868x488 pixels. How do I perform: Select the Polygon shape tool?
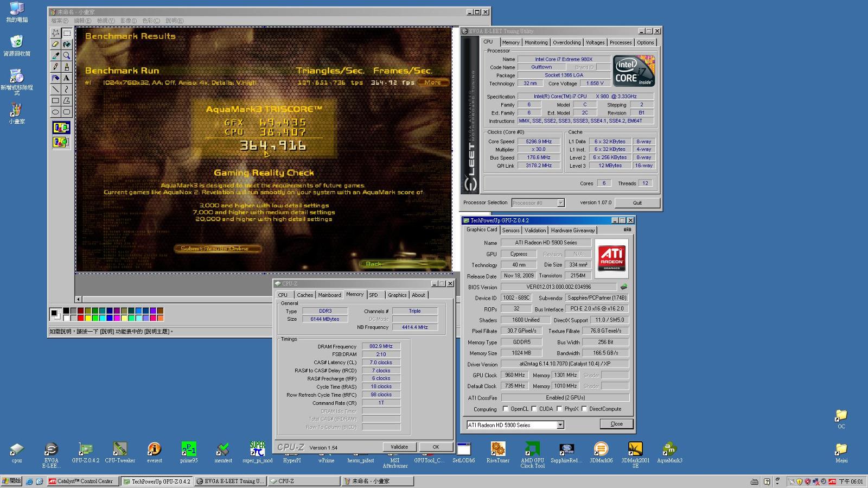(x=67, y=100)
